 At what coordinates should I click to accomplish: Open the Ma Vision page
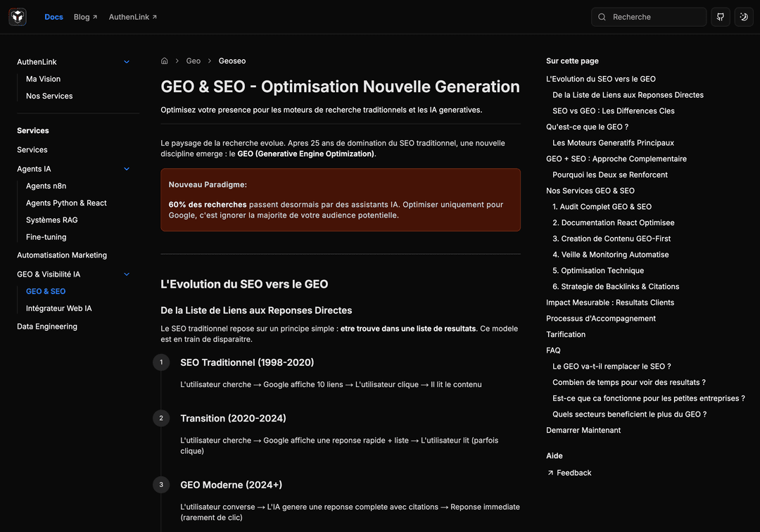point(43,79)
